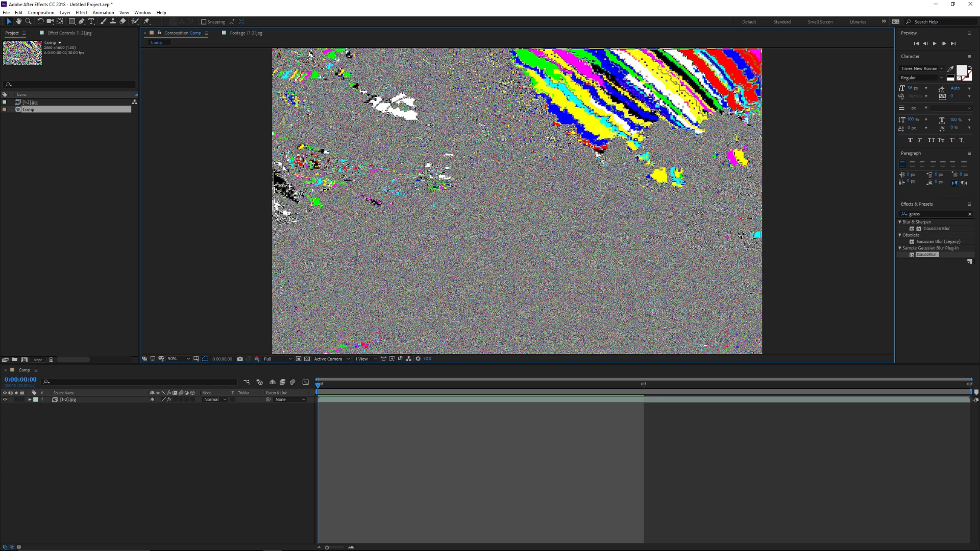This screenshot has width=980, height=551.
Task: Click the eyedropper in Character panel
Action: coord(950,68)
